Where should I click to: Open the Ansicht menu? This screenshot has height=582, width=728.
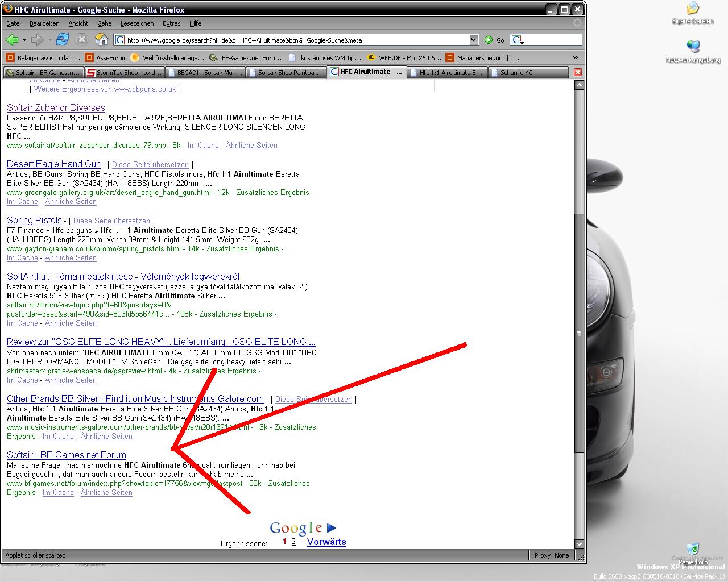pos(78,23)
